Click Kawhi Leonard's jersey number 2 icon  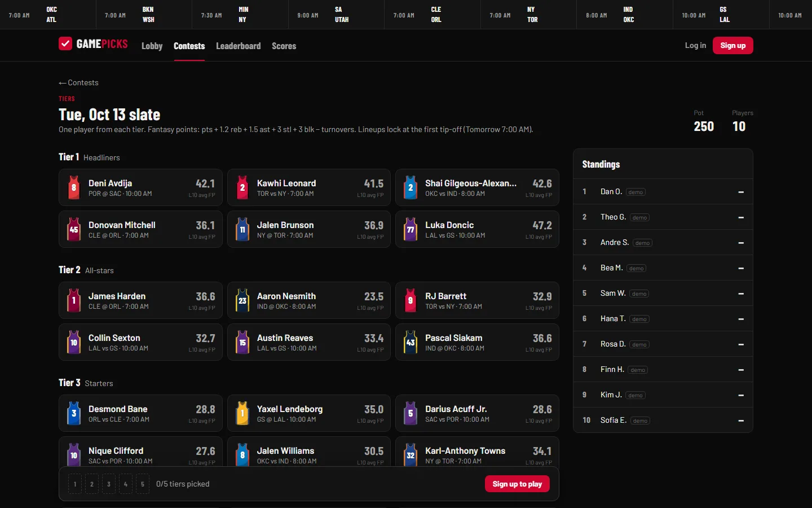pyautogui.click(x=242, y=187)
